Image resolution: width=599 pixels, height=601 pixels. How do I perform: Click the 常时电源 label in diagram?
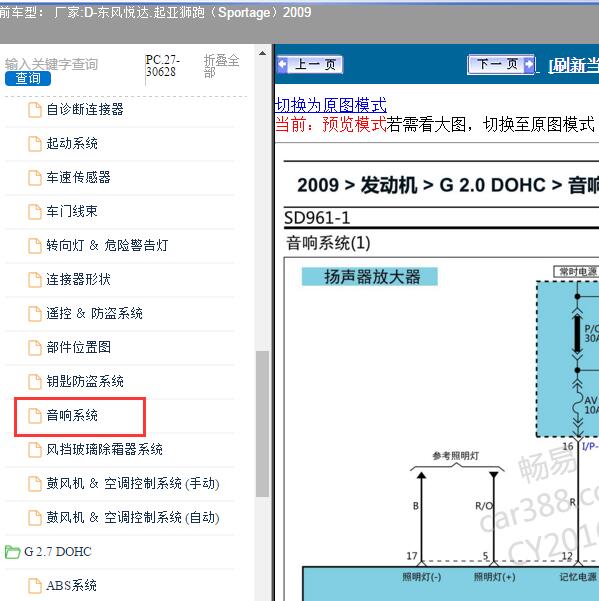(576, 272)
